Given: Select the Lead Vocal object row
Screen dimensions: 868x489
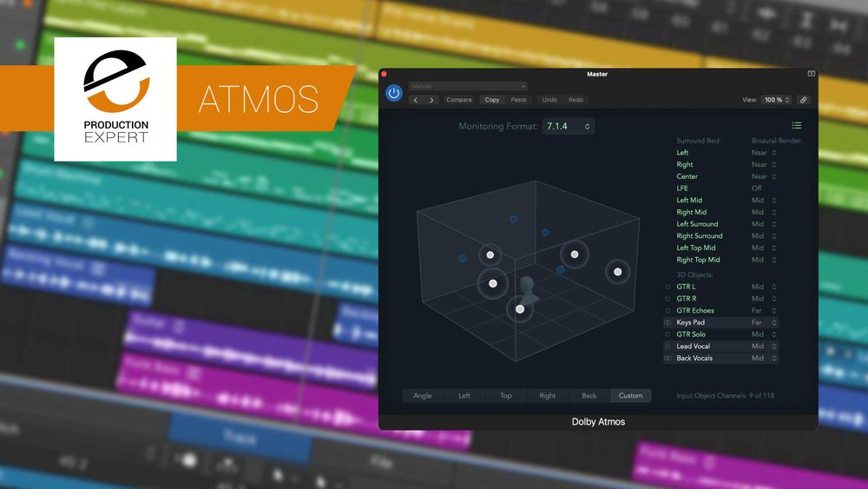Looking at the screenshot, I should (720, 346).
